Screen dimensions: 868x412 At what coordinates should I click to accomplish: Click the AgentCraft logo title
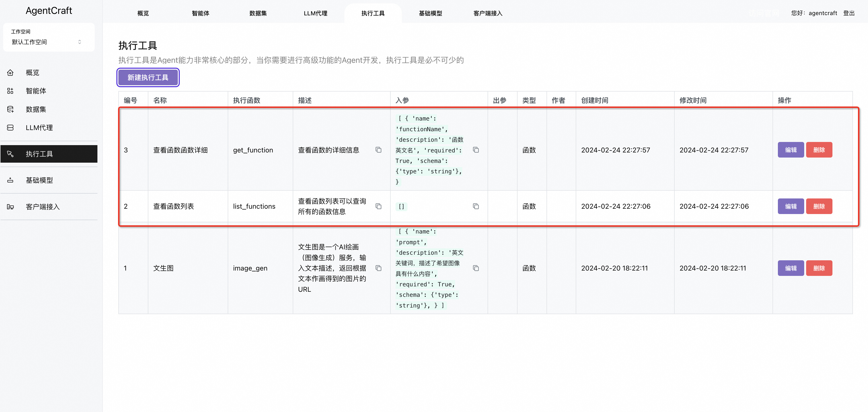pos(49,11)
